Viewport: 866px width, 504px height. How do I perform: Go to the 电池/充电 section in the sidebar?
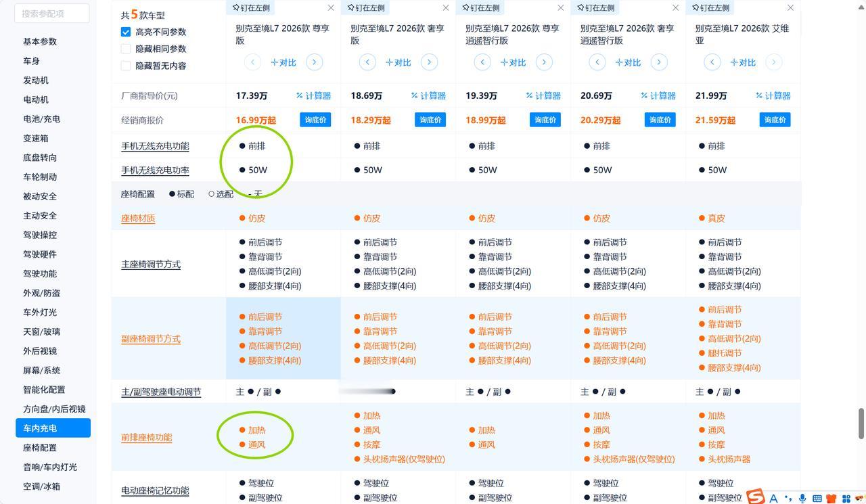(41, 118)
